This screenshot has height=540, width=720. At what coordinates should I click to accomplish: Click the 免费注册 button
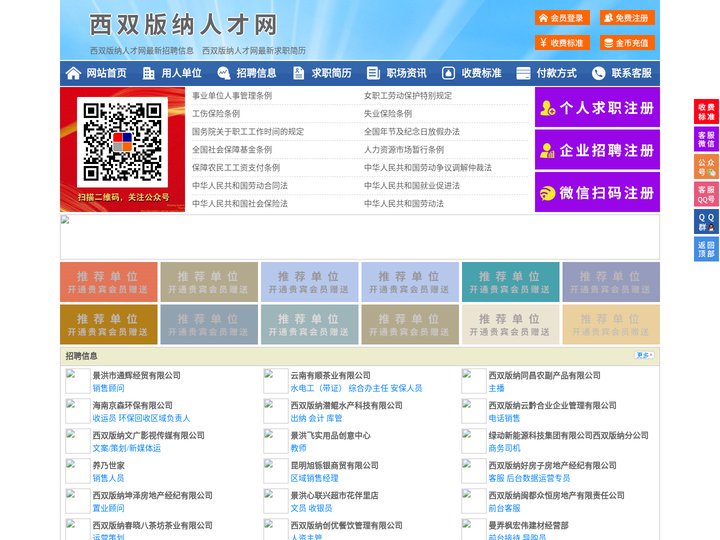[x=627, y=18]
